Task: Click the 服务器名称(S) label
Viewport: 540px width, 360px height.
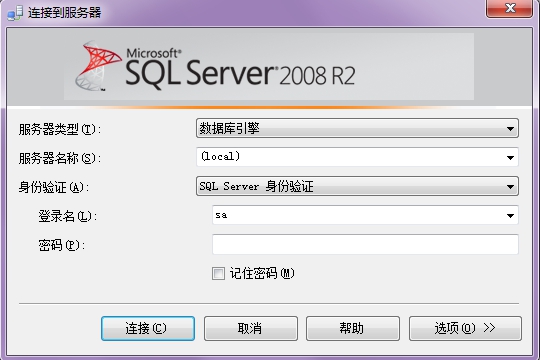Action: [60, 158]
